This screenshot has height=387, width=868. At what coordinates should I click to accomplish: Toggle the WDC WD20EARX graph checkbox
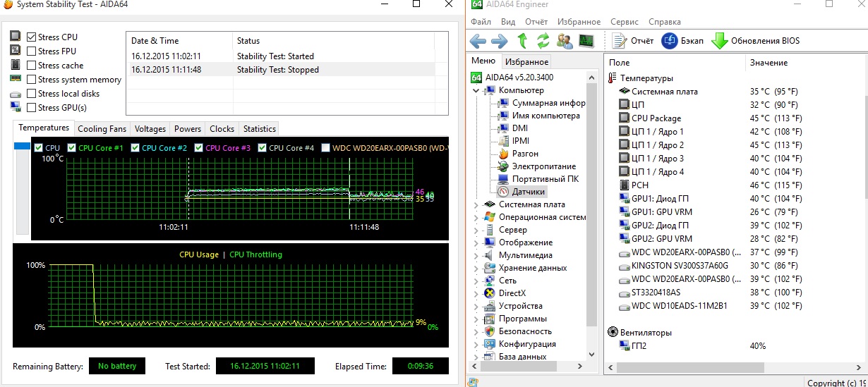click(x=325, y=148)
